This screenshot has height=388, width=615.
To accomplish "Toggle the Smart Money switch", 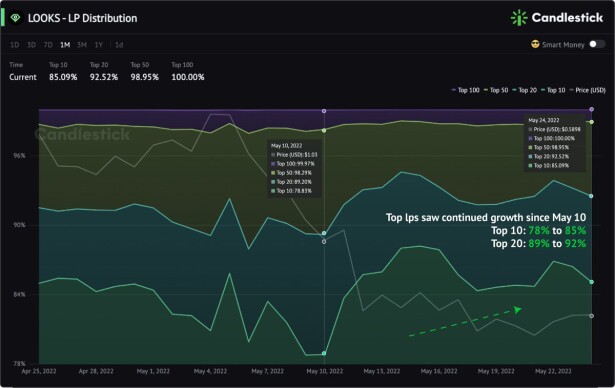I will point(597,44).
